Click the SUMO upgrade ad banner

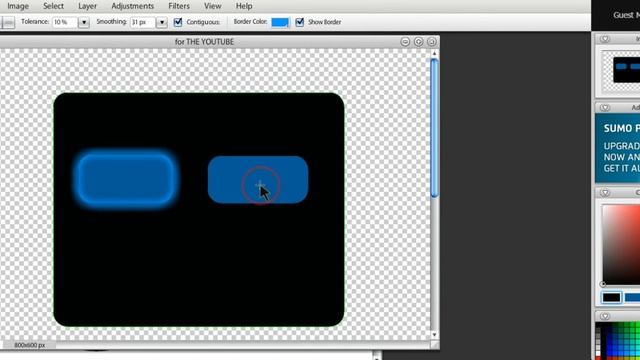click(x=618, y=148)
